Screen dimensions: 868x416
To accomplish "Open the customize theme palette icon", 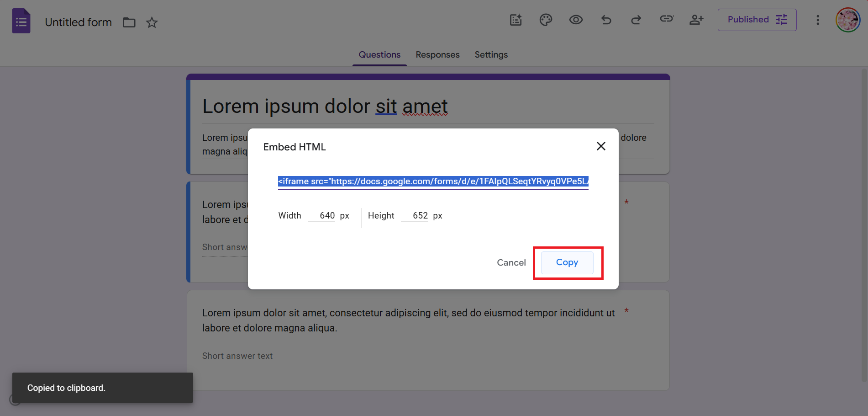I will tap(546, 20).
